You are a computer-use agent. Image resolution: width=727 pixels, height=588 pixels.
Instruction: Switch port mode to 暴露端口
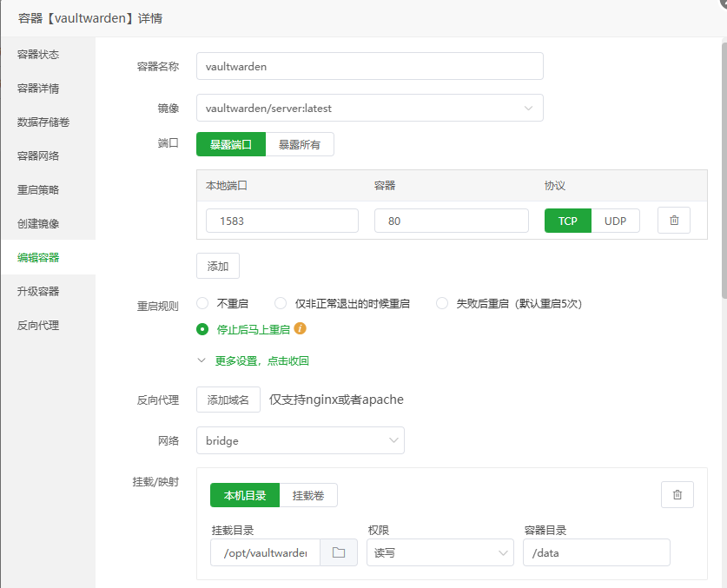click(231, 144)
